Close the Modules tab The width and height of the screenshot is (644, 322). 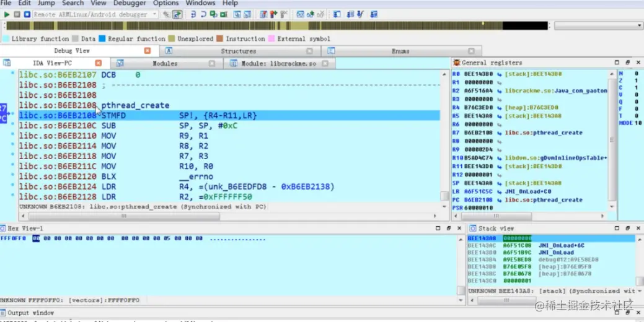(x=212, y=64)
